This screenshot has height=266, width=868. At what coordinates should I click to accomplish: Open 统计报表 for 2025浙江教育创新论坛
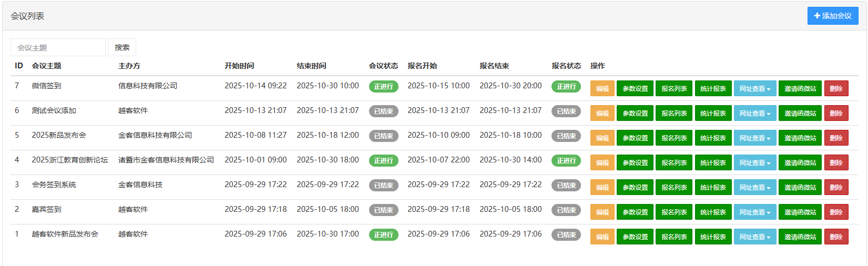tap(713, 162)
